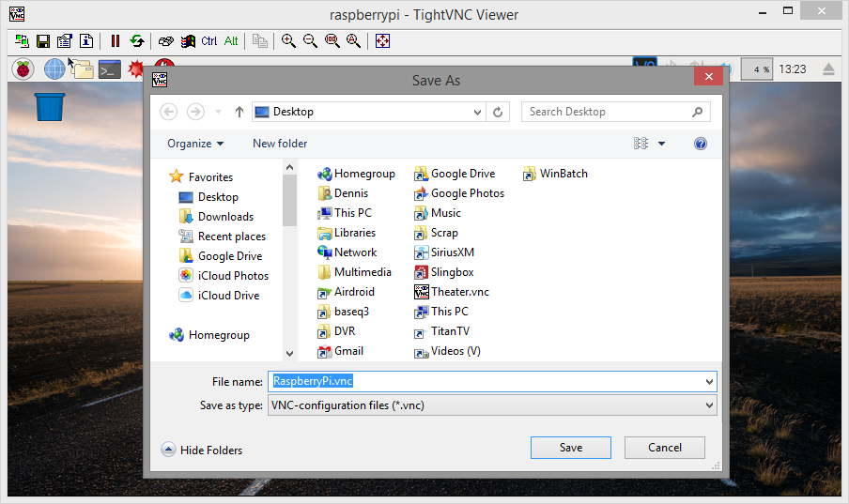Click the Save button
The width and height of the screenshot is (849, 504).
click(x=571, y=448)
